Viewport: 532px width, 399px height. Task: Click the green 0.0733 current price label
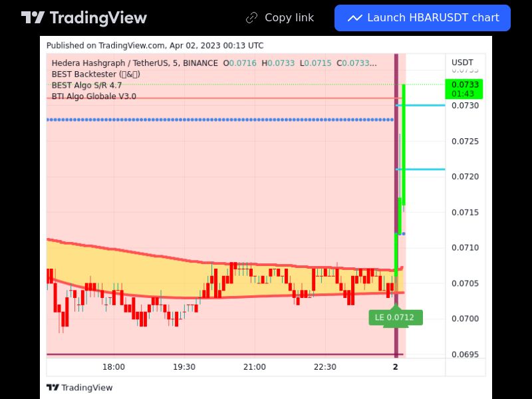464,89
